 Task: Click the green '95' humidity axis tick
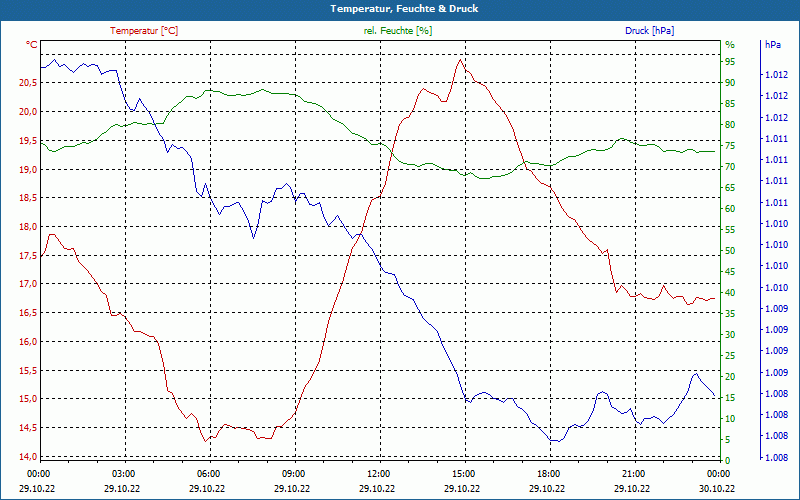coord(730,62)
